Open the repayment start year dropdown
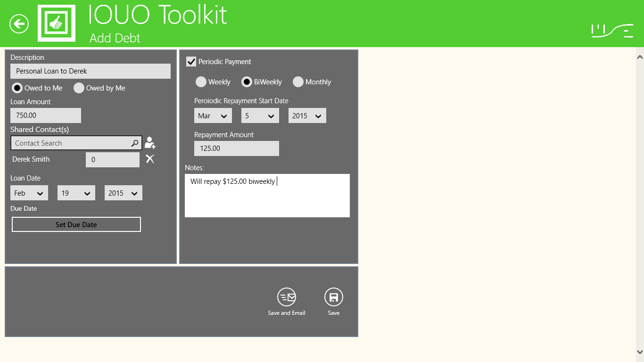The width and height of the screenshot is (644, 362). (307, 116)
